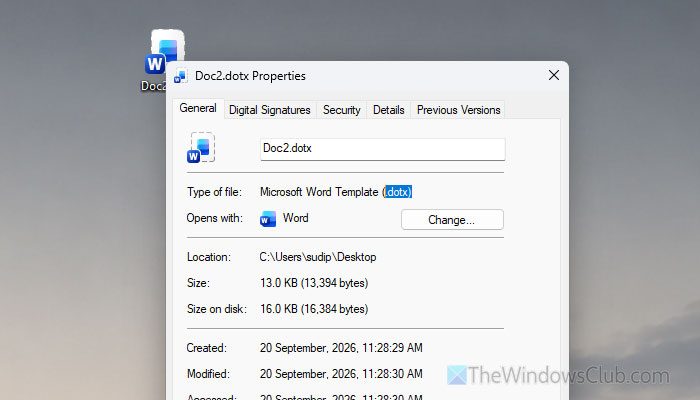700x400 pixels.
Task: Open the Previous Versions tab
Action: pyautogui.click(x=458, y=110)
